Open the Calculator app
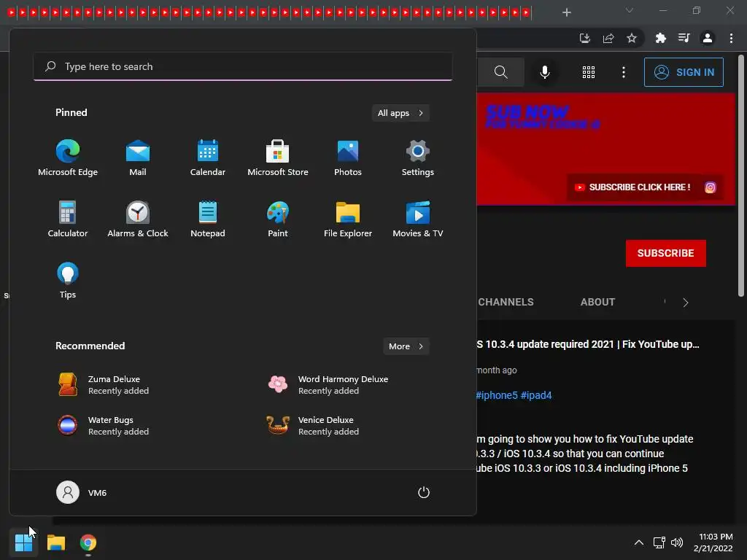The image size is (747, 560). [x=68, y=219]
